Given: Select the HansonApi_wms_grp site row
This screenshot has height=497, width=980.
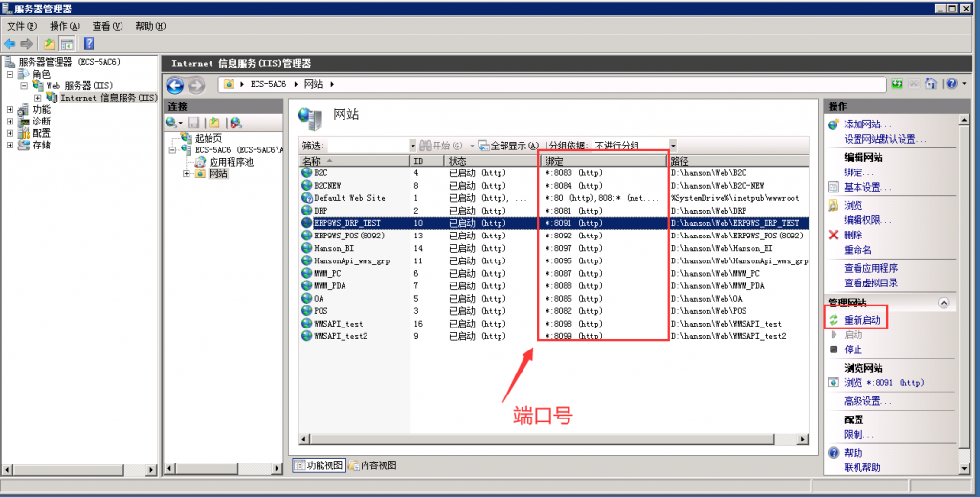Looking at the screenshot, I should [554, 260].
